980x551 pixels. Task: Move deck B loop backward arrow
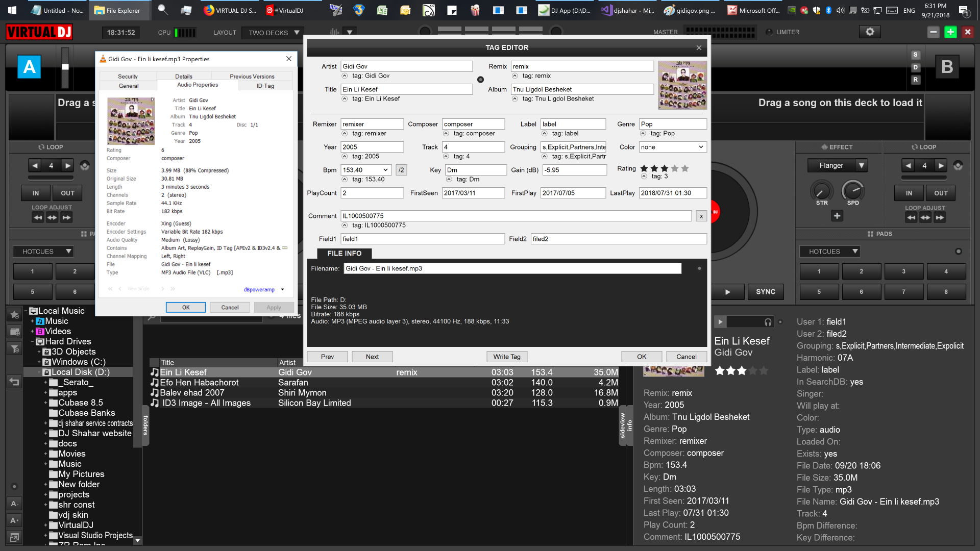point(911,218)
